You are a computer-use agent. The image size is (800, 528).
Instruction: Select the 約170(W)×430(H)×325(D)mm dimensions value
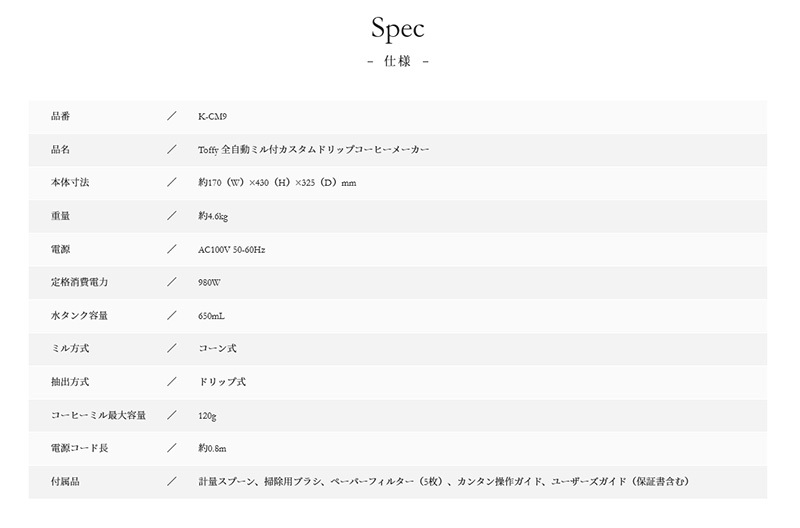[277, 183]
